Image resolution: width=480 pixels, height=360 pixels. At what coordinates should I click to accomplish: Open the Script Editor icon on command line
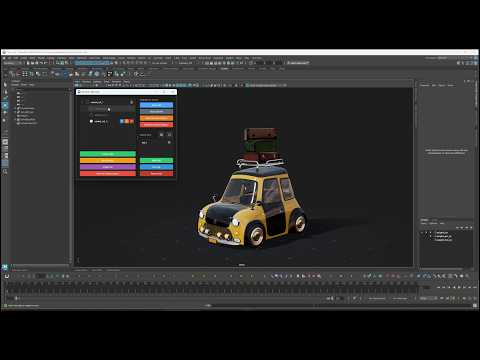[475, 305]
